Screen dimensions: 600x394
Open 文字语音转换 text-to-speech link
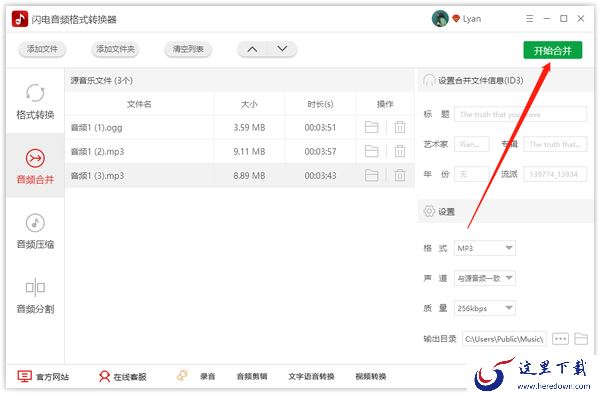click(x=311, y=376)
